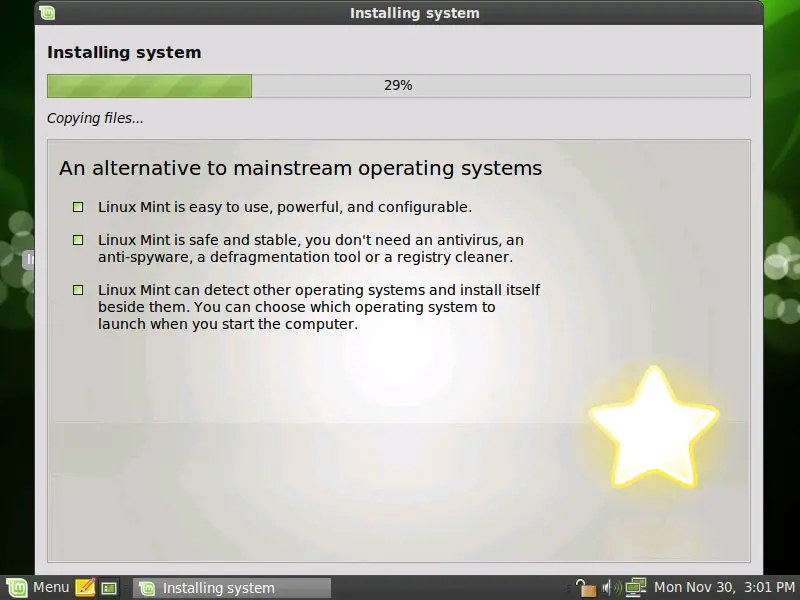Click the "Copying files..." status text
Screen dimensions: 800x600
(x=95, y=118)
